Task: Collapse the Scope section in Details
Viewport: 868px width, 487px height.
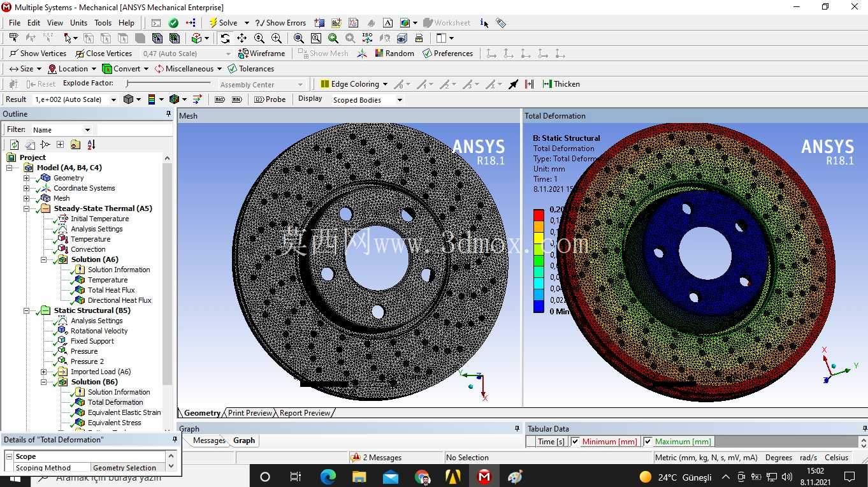Action: 9,456
